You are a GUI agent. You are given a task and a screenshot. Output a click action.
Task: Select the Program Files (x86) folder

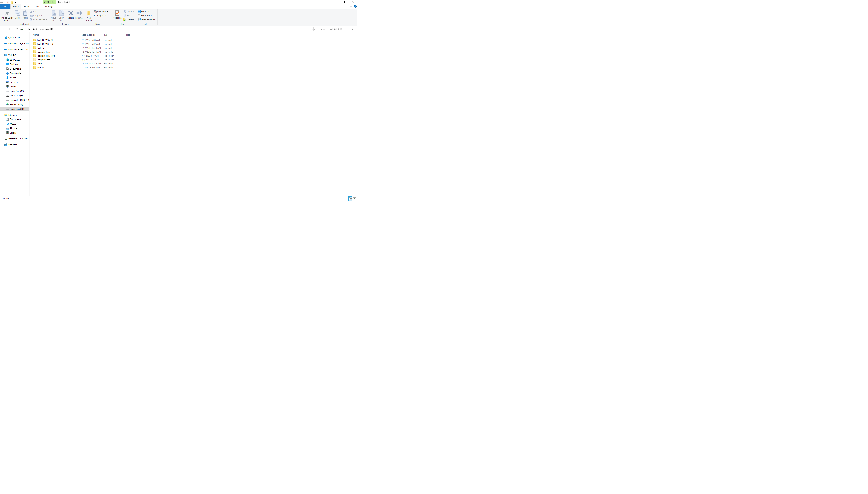tap(46, 56)
